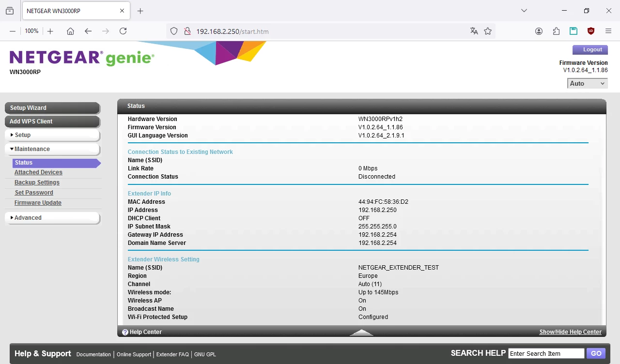620x364 pixels.
Task: Click the Help Center panel up arrow
Action: coord(361,332)
